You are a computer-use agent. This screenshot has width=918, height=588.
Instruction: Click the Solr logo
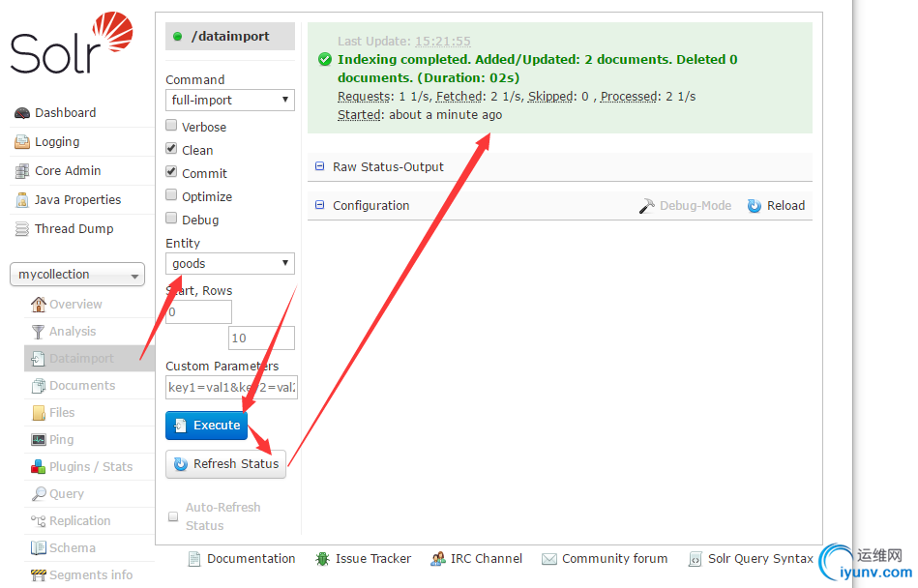[72, 44]
